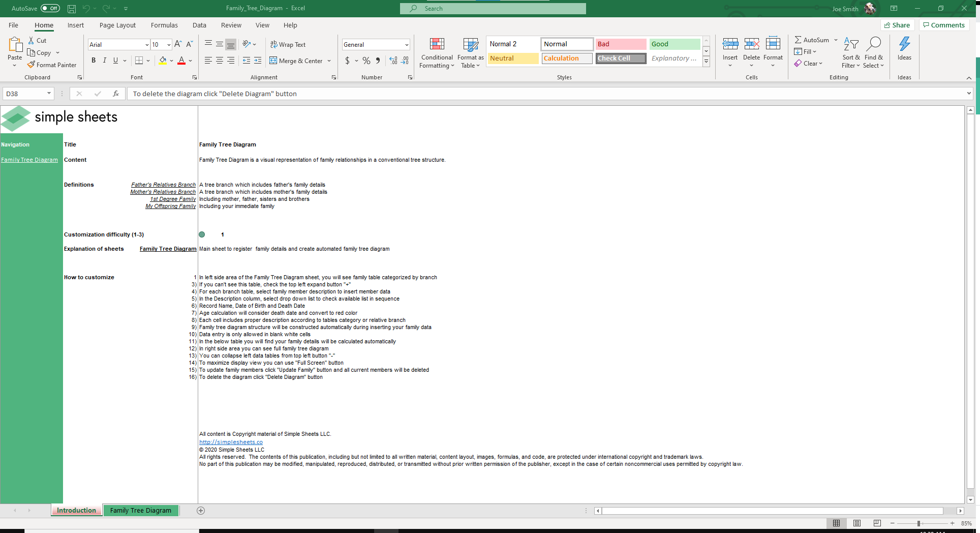Follow Family Tree Diagram navigation link
The height and width of the screenshot is (533, 980).
click(x=29, y=160)
